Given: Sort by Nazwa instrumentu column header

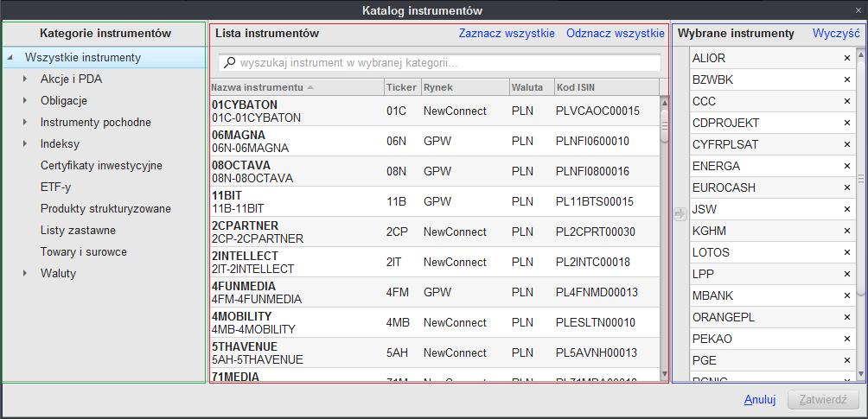Looking at the screenshot, I should (x=297, y=87).
